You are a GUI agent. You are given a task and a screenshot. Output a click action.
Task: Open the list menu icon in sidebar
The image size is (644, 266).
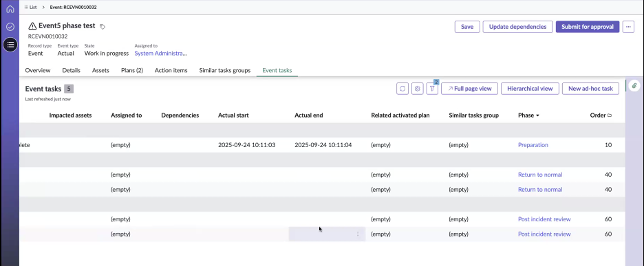point(10,44)
